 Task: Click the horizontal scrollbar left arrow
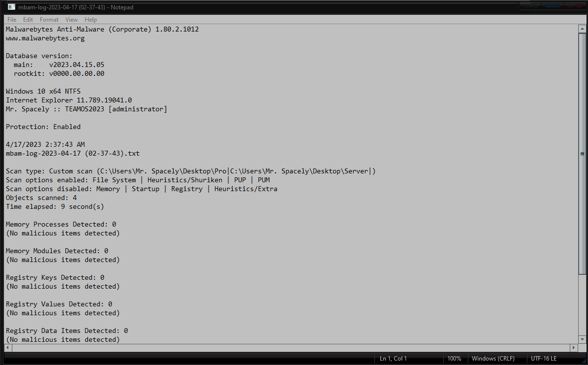pyautogui.click(x=8, y=348)
